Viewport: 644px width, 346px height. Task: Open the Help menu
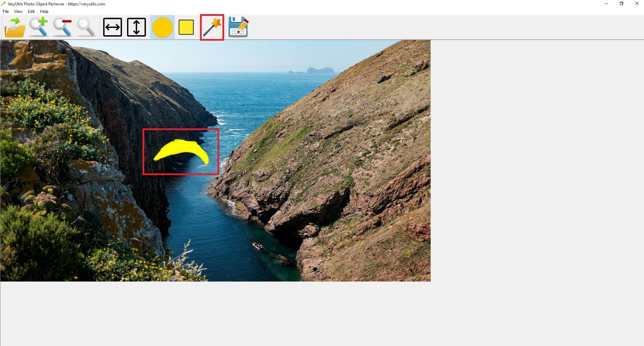(44, 12)
